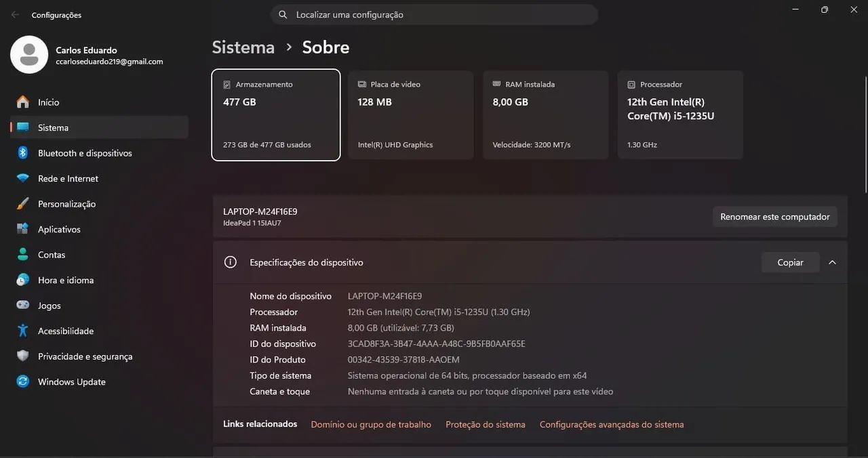Open the RAM instalada 8,00 GB card
868x458 pixels.
pyautogui.click(x=546, y=115)
